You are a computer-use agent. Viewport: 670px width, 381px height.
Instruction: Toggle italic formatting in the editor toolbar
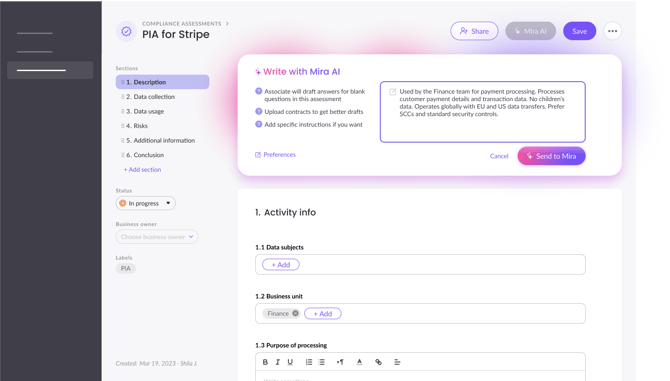[x=278, y=362]
